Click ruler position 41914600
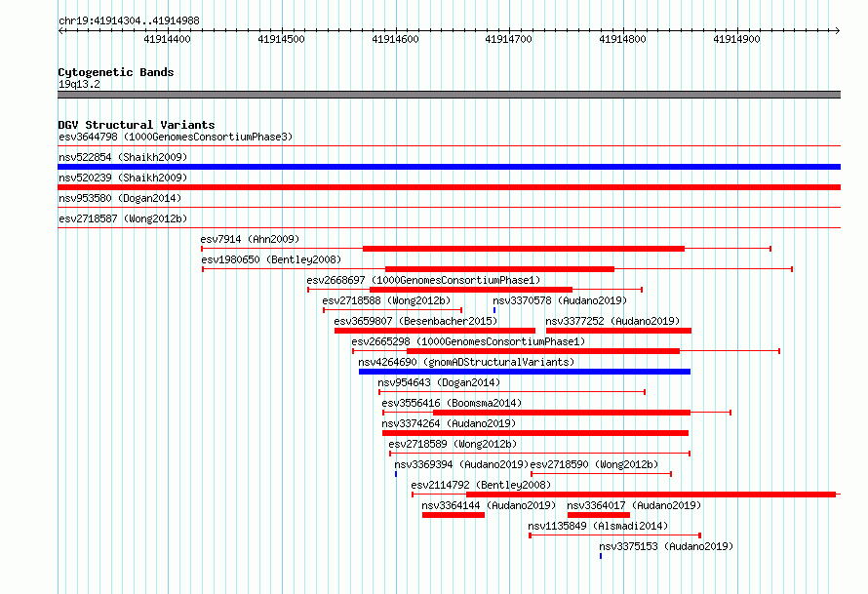The height and width of the screenshot is (594, 868). tap(395, 39)
